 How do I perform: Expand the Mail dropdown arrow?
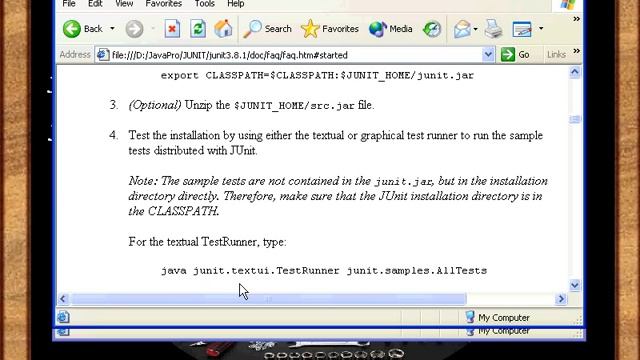(x=476, y=29)
